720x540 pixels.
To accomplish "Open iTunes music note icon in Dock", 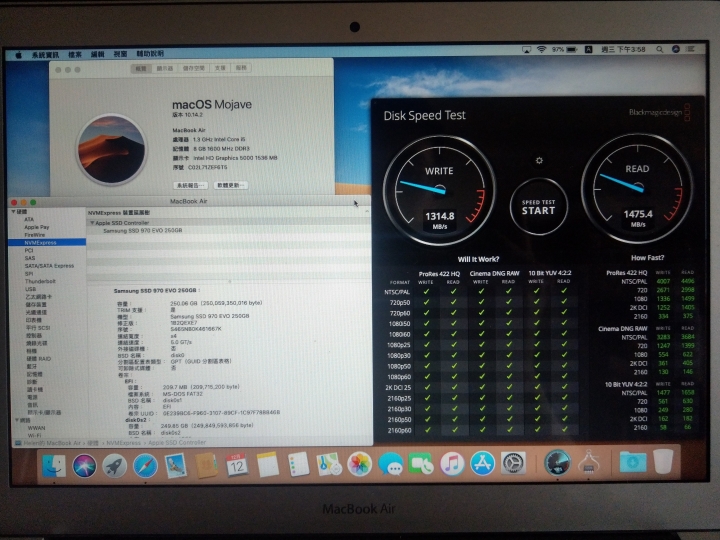I will [x=452, y=463].
